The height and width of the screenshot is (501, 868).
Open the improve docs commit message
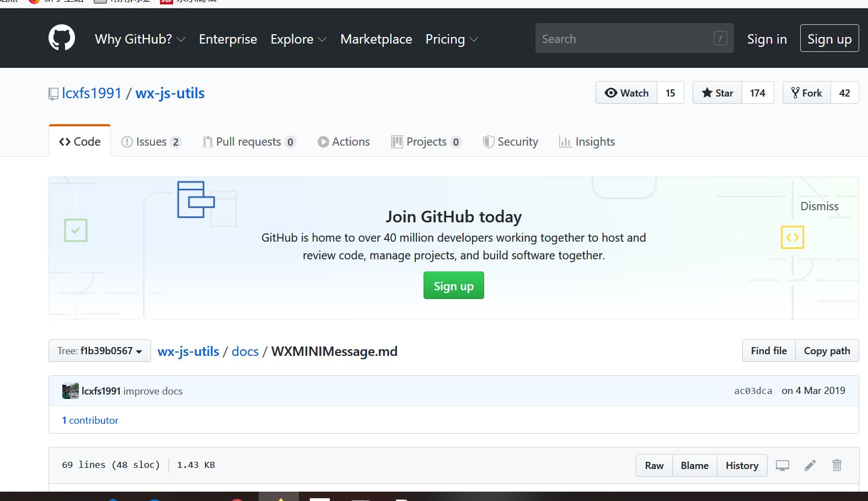point(153,391)
